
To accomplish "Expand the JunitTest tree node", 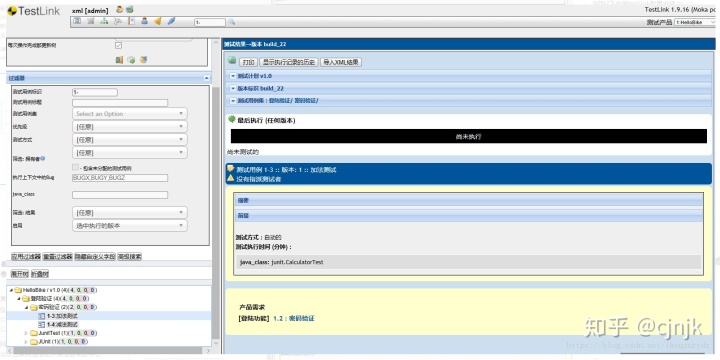I will [x=26, y=333].
